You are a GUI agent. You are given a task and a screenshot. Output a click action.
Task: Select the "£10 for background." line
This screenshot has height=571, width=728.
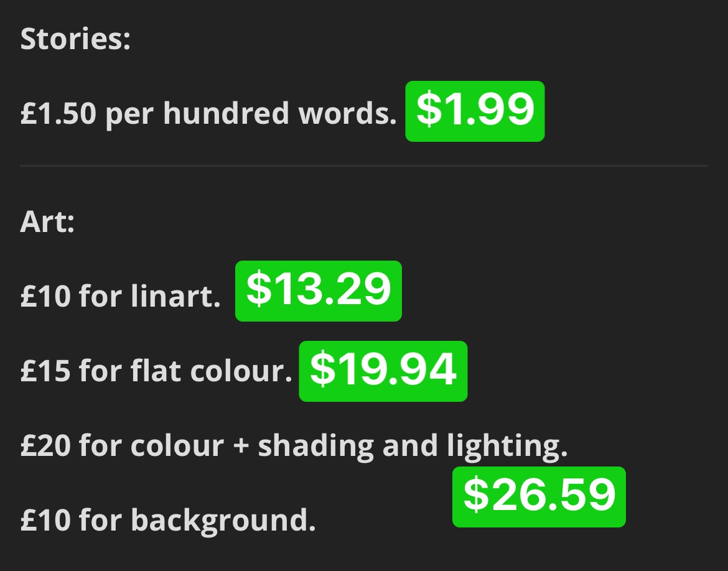[168, 520]
